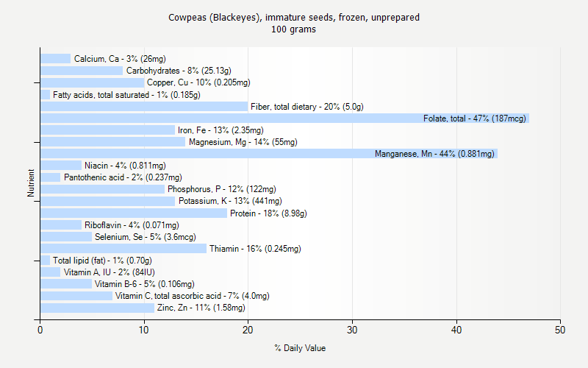
Task: Click the Protein bar in the chart
Action: coord(134,213)
